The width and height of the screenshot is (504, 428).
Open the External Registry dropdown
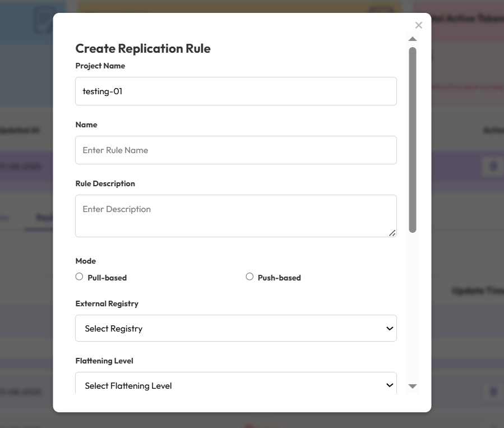pyautogui.click(x=235, y=328)
